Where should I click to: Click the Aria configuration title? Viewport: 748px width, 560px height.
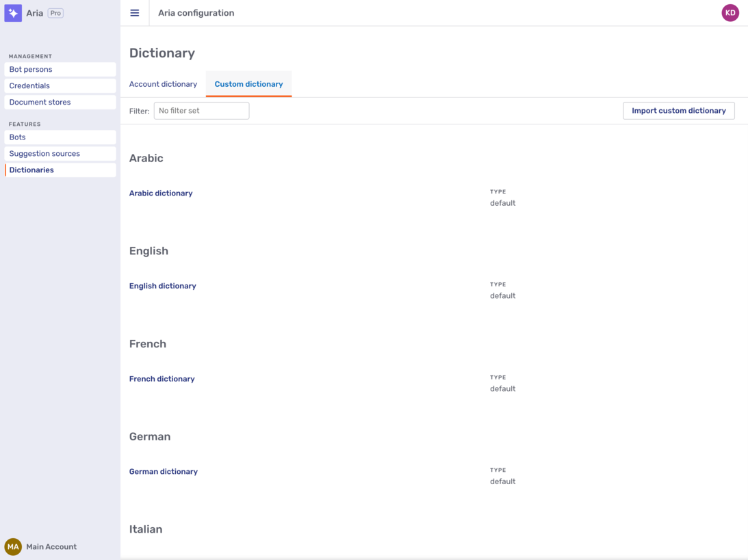196,13
